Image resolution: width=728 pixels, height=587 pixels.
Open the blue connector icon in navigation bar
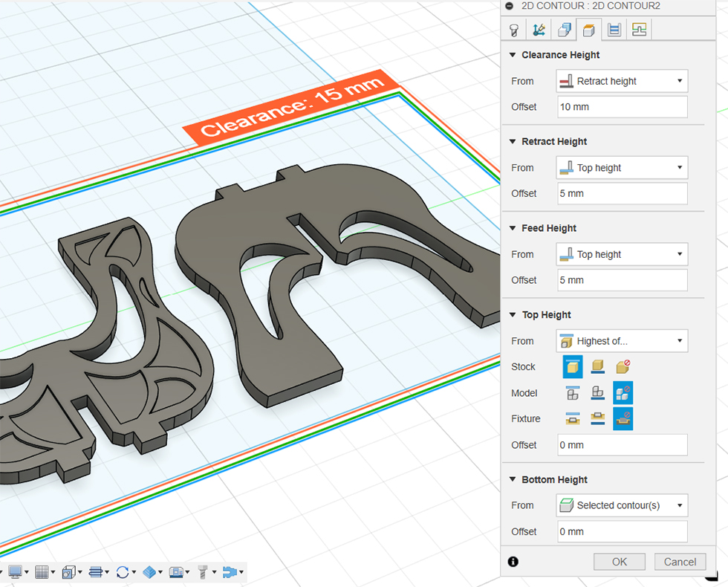click(x=230, y=571)
